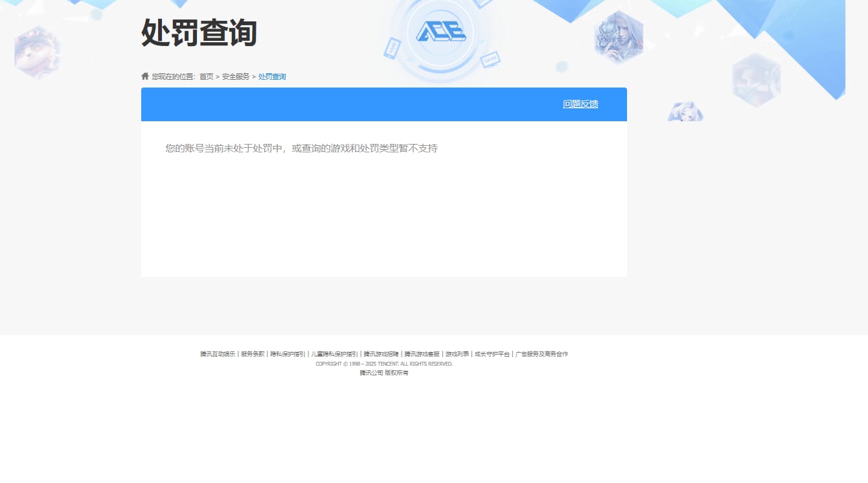Open the 隐私保护指引 privacy guide
The width and height of the screenshot is (868, 483).
pos(286,354)
